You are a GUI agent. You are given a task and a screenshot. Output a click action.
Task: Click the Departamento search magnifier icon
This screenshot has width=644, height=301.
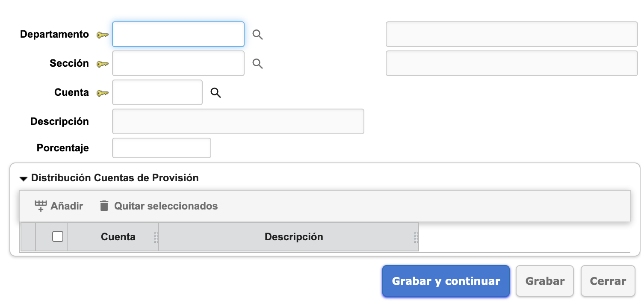(x=257, y=35)
